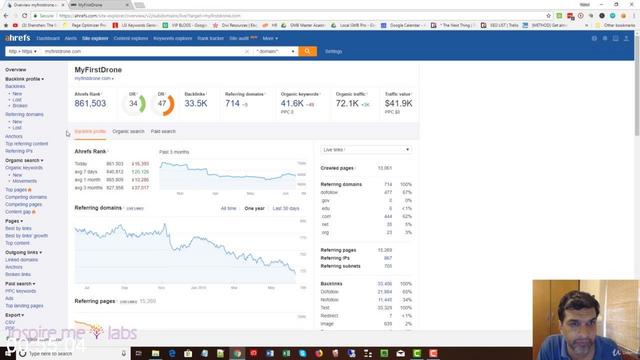This screenshot has height=360, width=640.
Task: Switch to Chrome in taskbar
Action: coord(237,353)
